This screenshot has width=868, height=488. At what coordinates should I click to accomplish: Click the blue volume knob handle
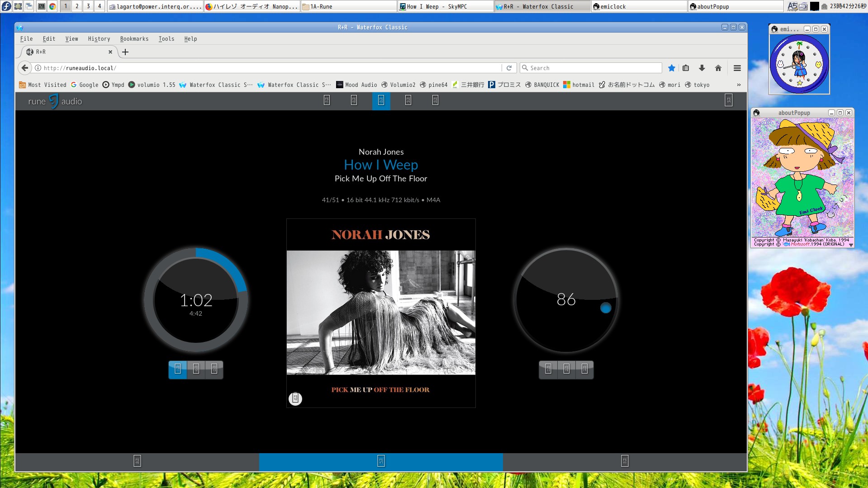coord(606,308)
